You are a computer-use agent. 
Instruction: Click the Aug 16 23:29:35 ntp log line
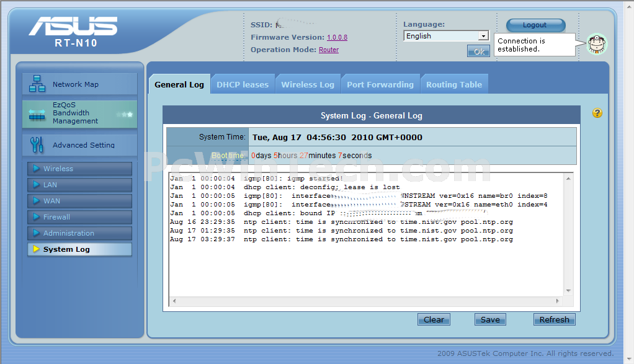pos(341,222)
